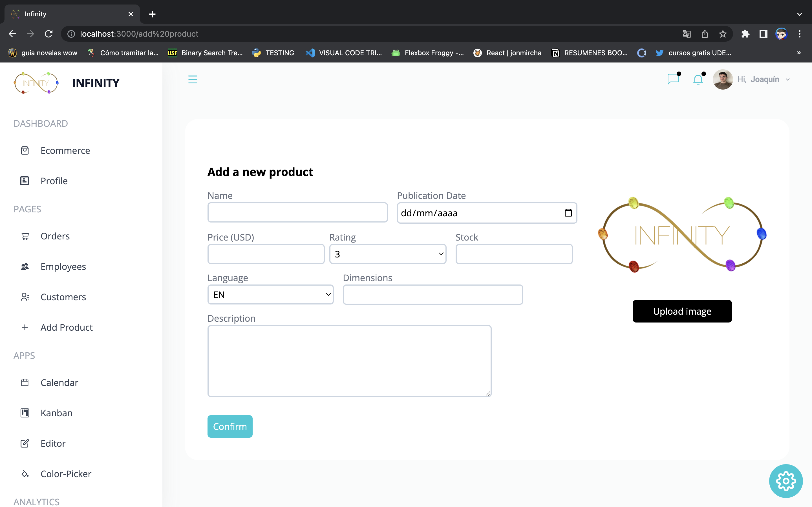Open the Editor via the pencil icon
Viewport: 812px width, 507px height.
25,443
